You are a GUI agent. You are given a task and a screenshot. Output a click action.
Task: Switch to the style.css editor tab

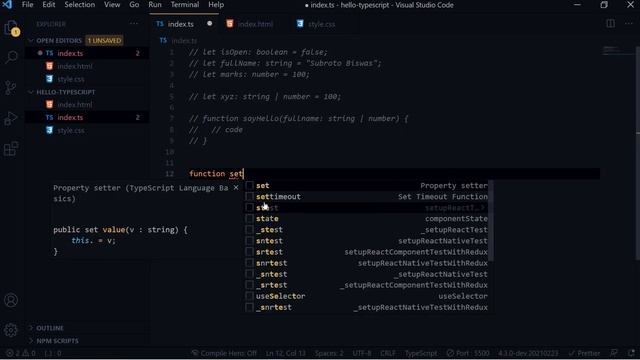(321, 24)
